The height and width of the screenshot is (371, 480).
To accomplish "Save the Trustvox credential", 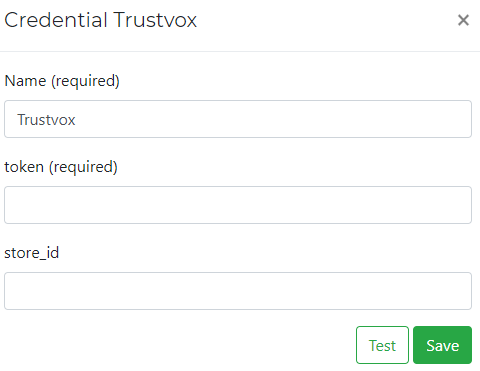I will [x=442, y=345].
